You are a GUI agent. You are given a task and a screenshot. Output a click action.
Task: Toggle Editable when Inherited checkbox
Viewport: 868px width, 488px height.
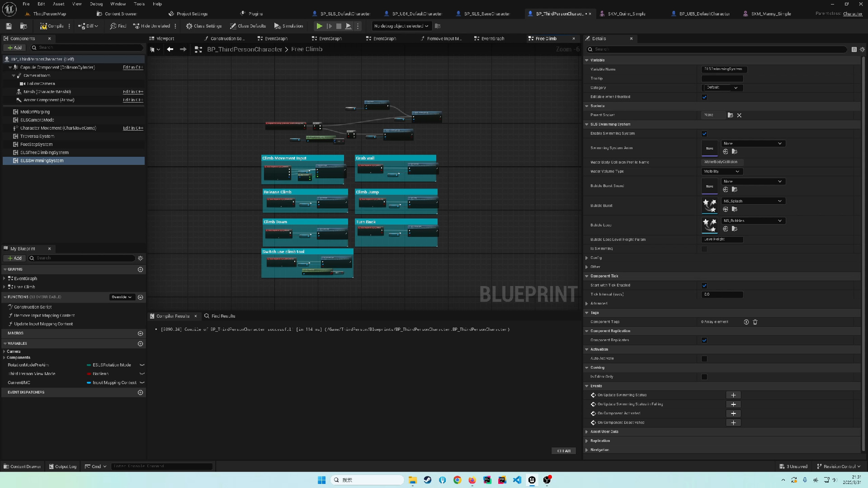click(x=704, y=97)
